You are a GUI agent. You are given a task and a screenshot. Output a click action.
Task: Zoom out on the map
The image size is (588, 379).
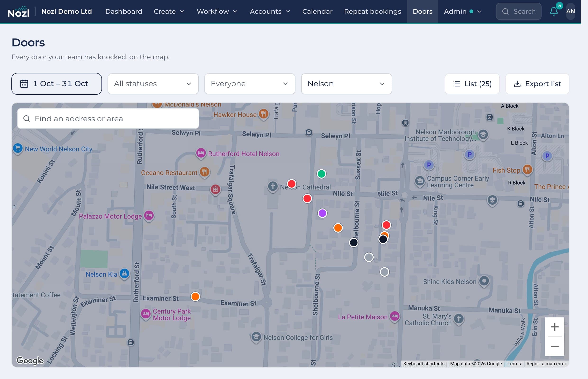(x=555, y=346)
